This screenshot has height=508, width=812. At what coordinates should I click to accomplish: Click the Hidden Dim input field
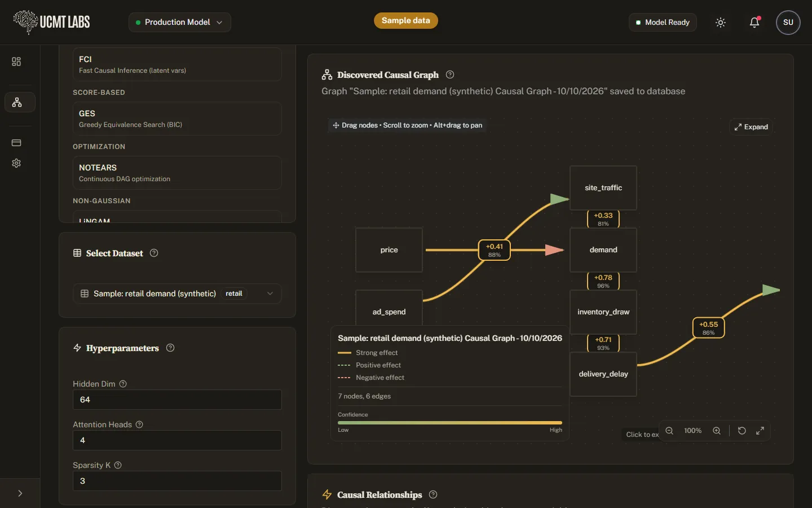177,400
